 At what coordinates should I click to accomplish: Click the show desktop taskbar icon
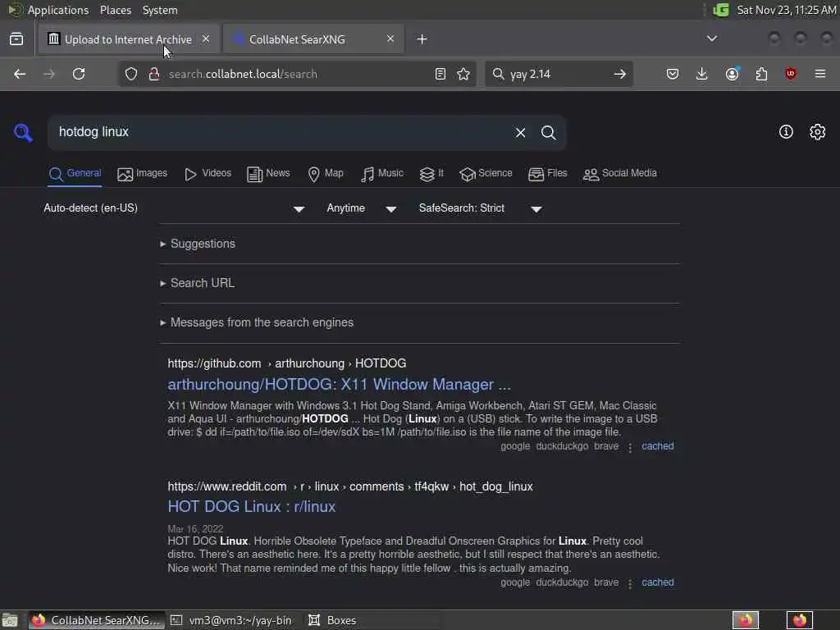(10, 620)
